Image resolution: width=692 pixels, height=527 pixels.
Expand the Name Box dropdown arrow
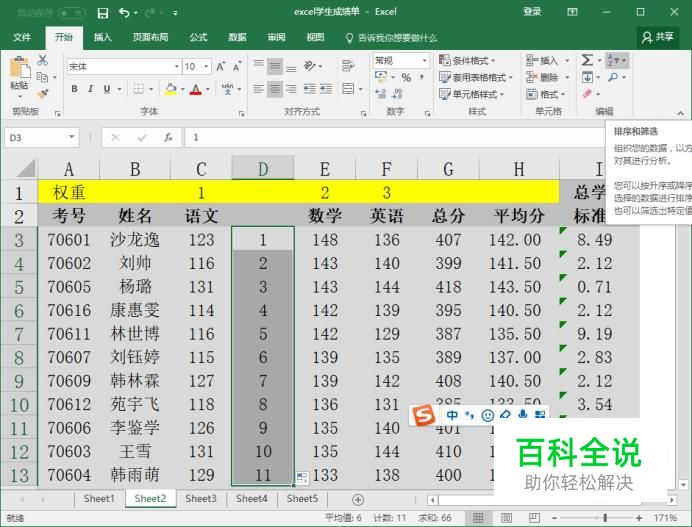[x=71, y=137]
